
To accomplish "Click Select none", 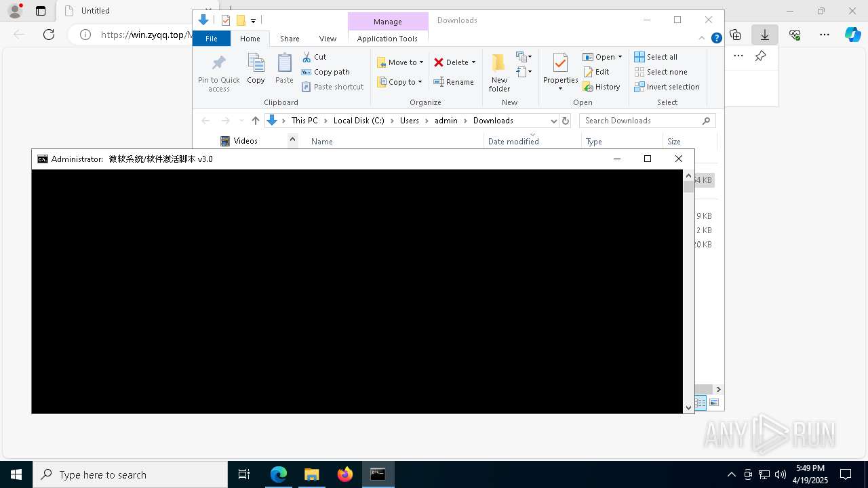I will coord(660,72).
